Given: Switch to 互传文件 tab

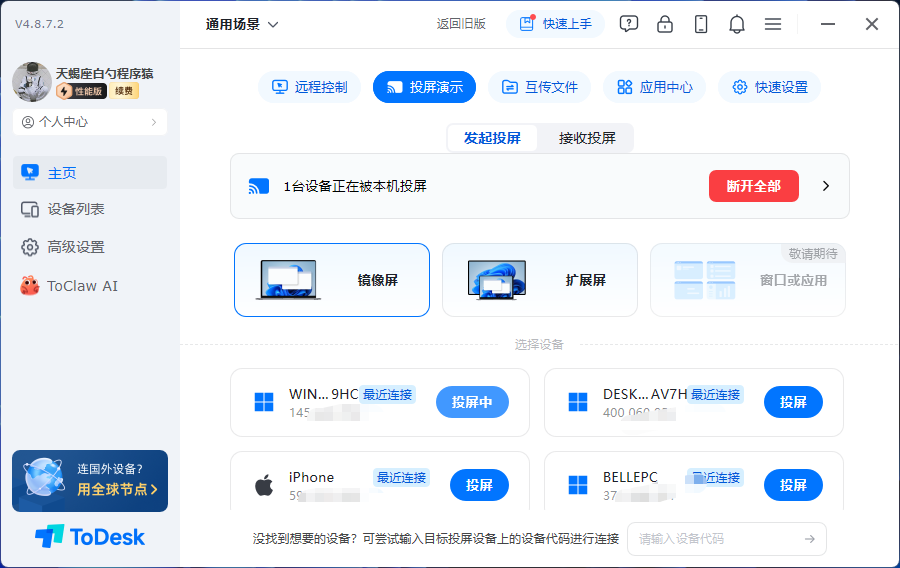Looking at the screenshot, I should pyautogui.click(x=540, y=87).
